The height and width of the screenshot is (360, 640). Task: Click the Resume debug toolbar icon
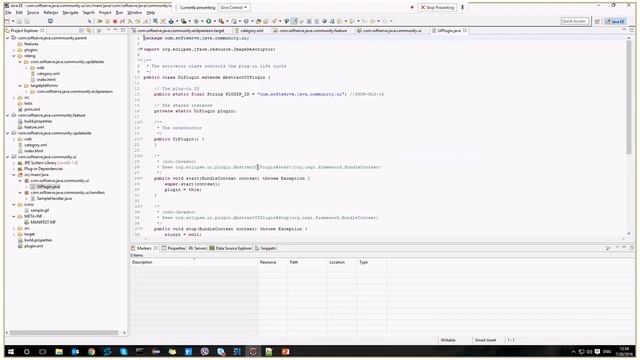(100, 21)
